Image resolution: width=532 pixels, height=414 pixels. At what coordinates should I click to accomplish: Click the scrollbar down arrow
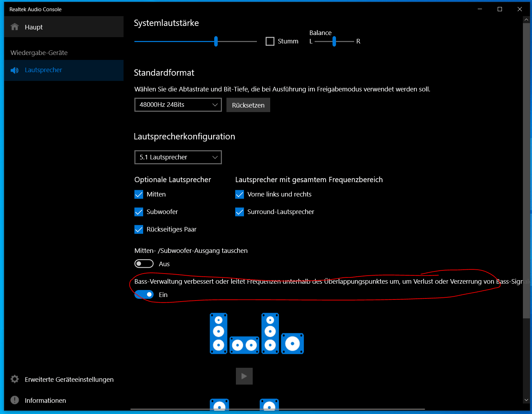coord(526,400)
